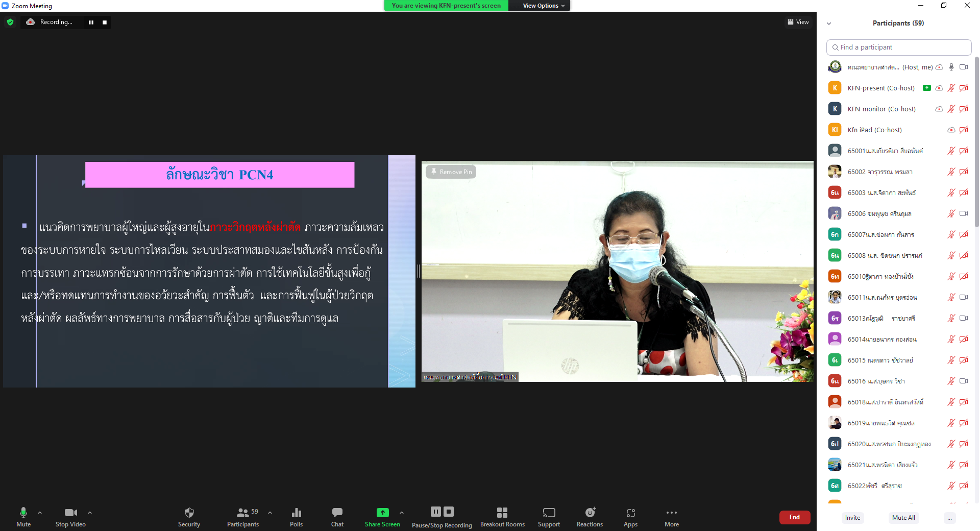980x531 pixels.
Task: Click the Find a participant search field
Action: [x=898, y=47]
